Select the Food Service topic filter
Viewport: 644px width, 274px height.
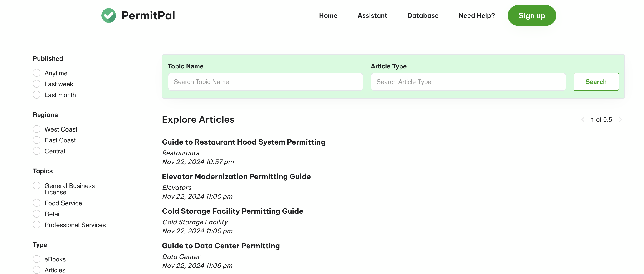tap(37, 203)
